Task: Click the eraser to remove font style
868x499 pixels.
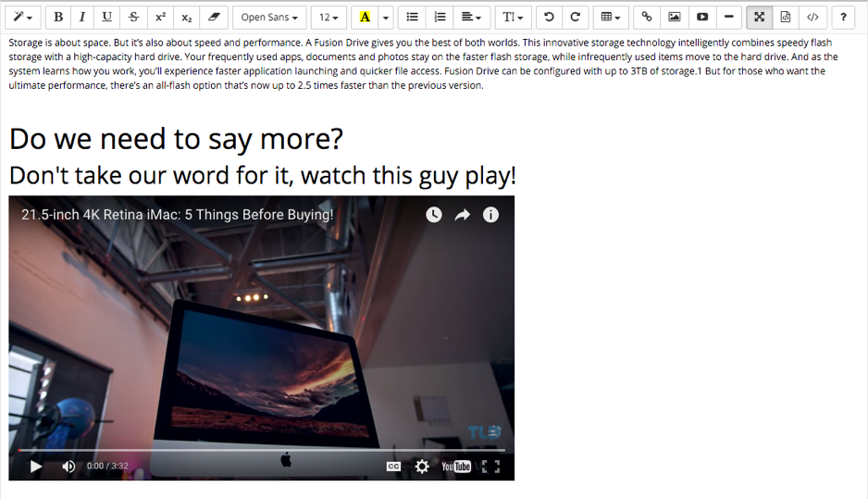Action: [213, 18]
